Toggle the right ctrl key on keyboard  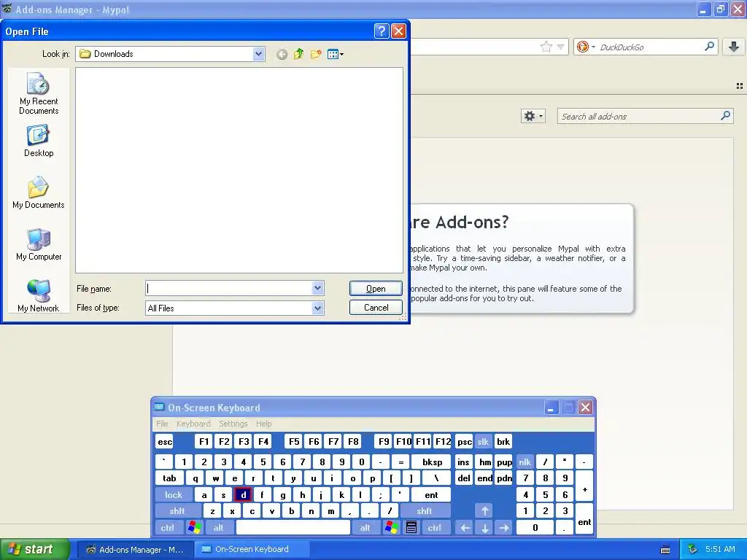[x=435, y=527]
